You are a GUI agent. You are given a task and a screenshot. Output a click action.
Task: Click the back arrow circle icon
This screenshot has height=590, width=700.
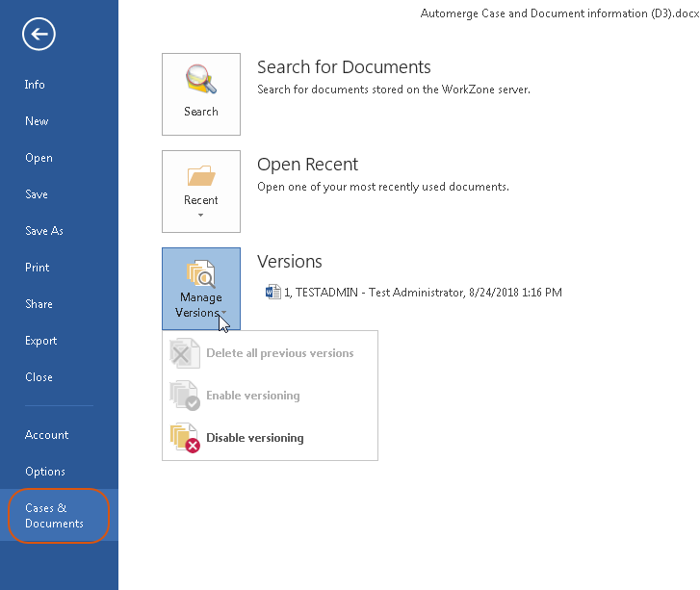[39, 36]
